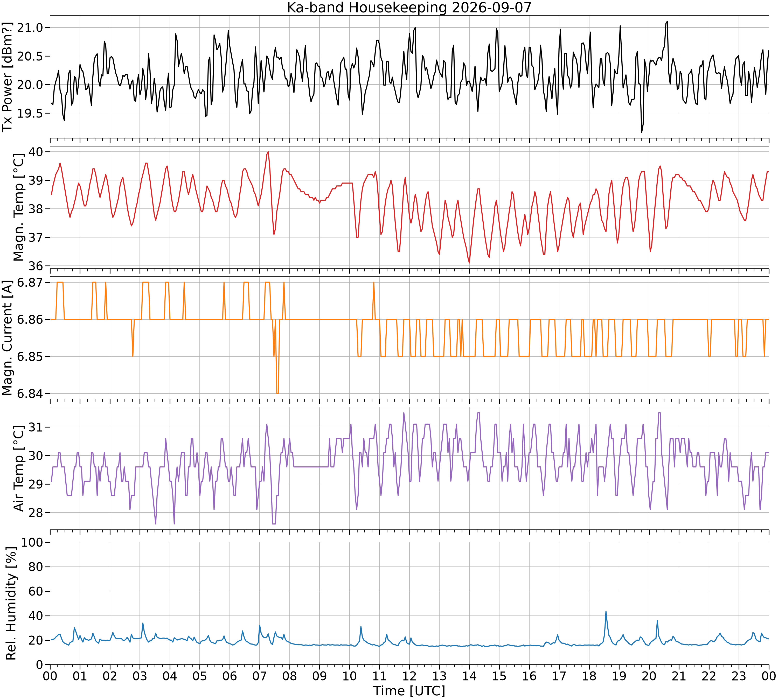Viewport: 778px width, 700px height.
Task: Click the Time [UTC] x-axis label
Action: click(409, 691)
